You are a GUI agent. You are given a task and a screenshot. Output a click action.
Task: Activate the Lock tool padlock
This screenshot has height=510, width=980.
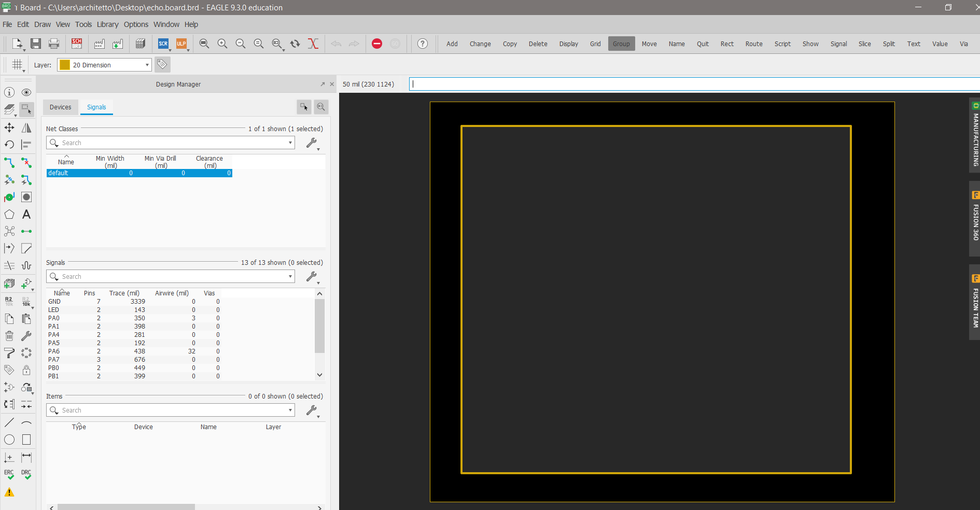point(26,370)
